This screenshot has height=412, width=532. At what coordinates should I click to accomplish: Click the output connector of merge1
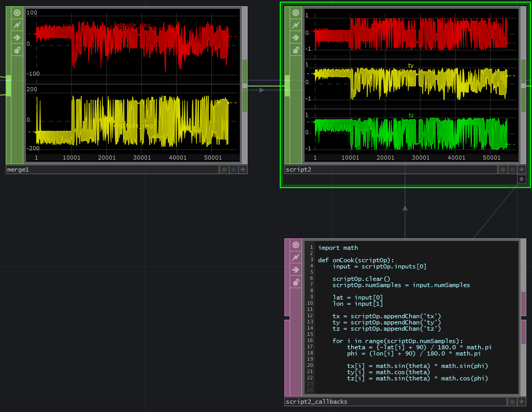coord(245,86)
